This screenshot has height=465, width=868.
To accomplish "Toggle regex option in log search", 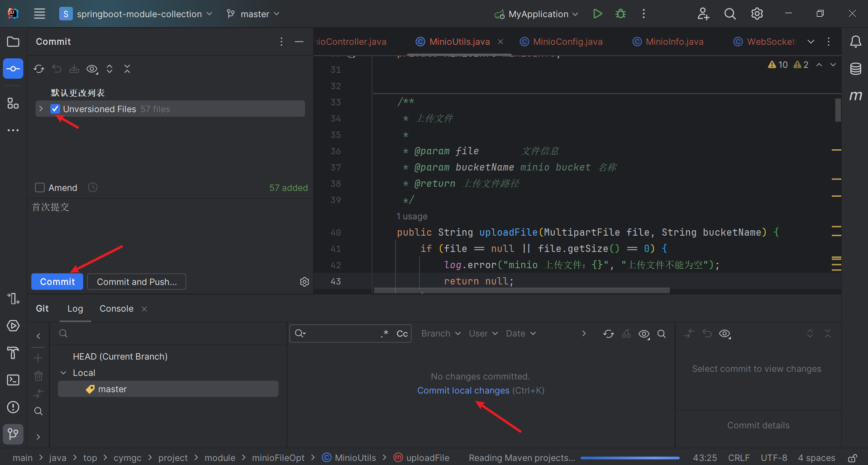I will (x=385, y=334).
